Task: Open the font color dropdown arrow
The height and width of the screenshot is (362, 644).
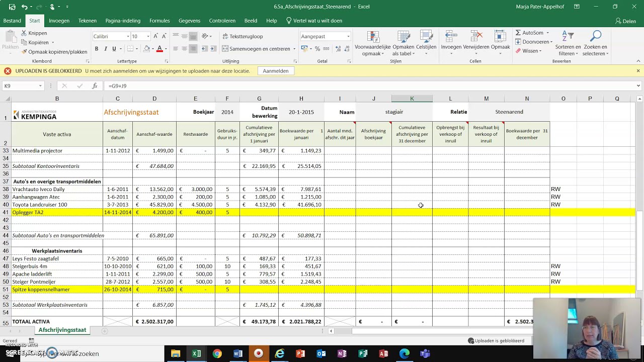Action: pos(166,49)
